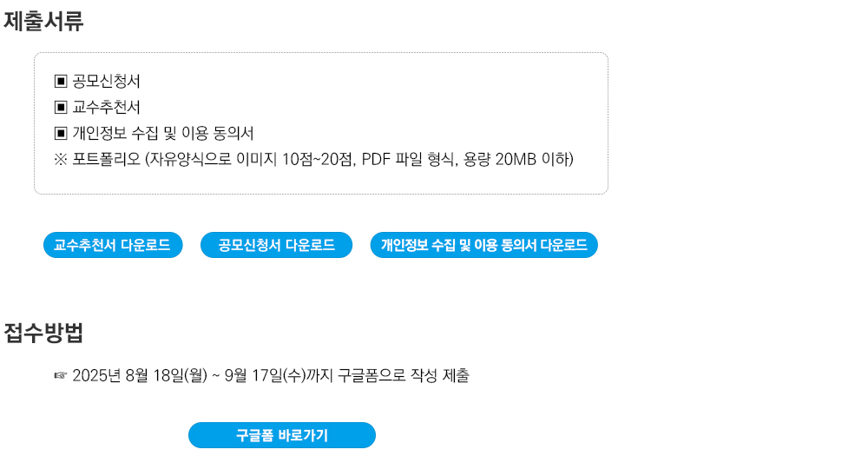The image size is (868, 476).
Task: Click the square bullet beside 개인정보 수집 동의서
Action: click(61, 134)
